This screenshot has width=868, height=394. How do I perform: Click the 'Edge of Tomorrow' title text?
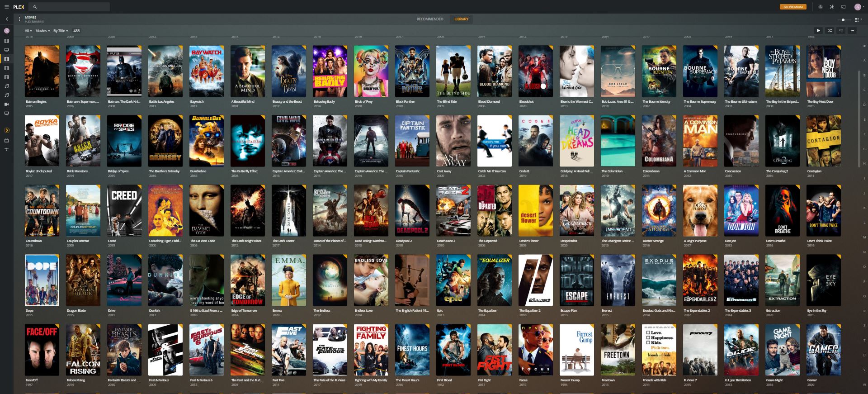click(x=244, y=311)
